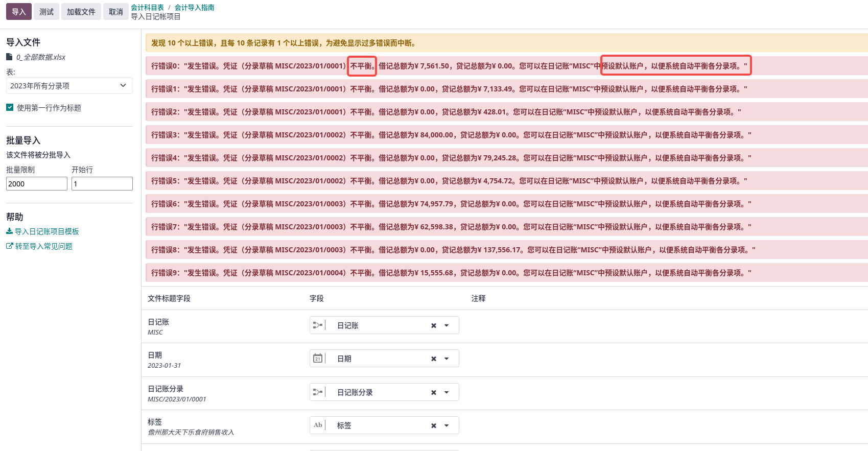The width and height of the screenshot is (868, 451).
Task: Click the calendar icon in the 日期 field
Action: pyautogui.click(x=318, y=358)
